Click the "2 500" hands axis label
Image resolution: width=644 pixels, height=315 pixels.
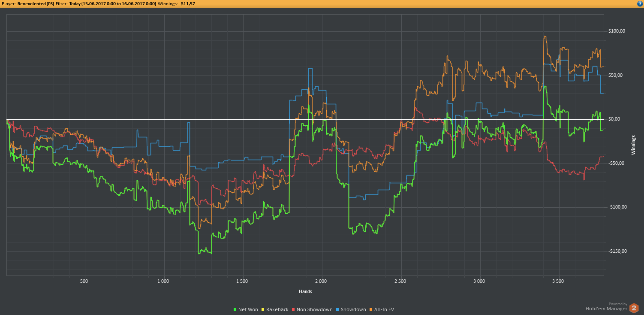click(400, 282)
